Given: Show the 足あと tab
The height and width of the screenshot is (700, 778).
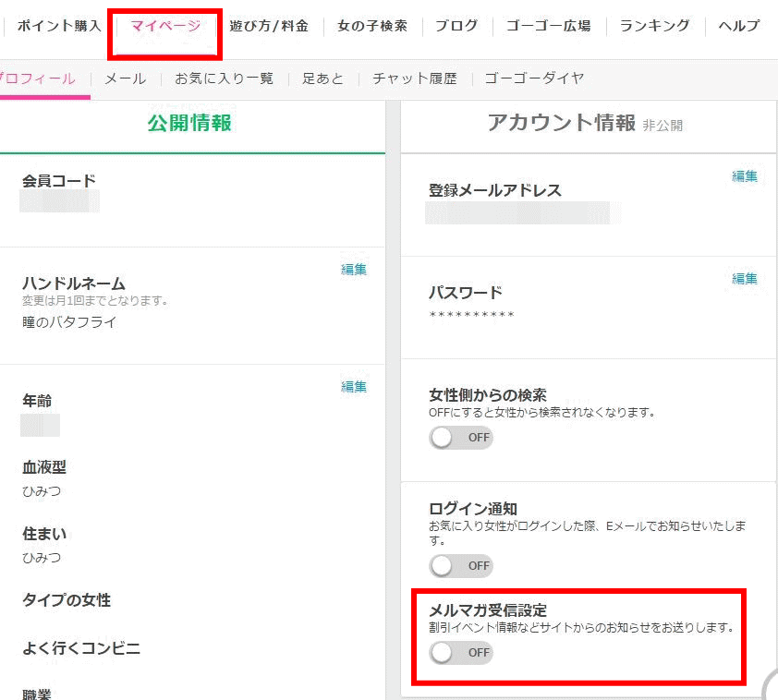Looking at the screenshot, I should point(322,78).
